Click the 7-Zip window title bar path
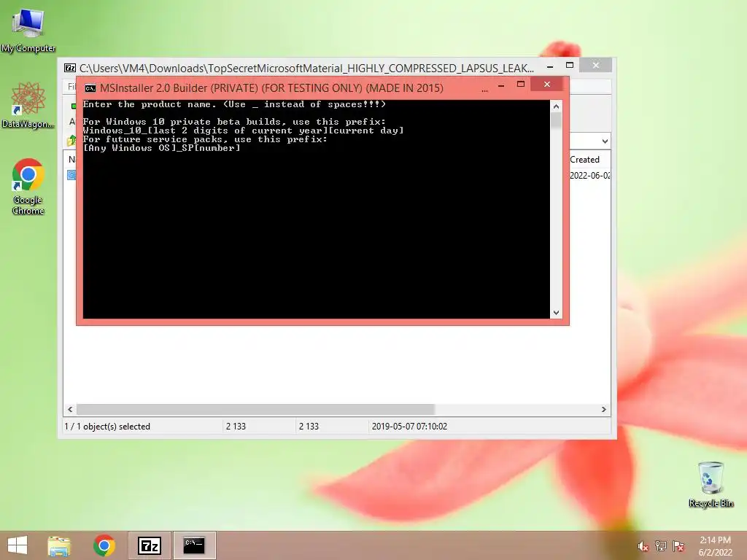The image size is (747, 560). (x=306, y=68)
